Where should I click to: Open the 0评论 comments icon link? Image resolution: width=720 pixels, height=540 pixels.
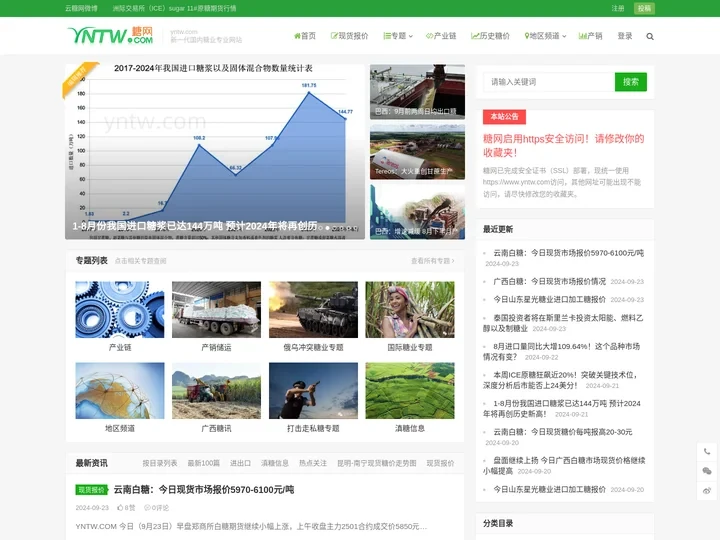pyautogui.click(x=157, y=507)
